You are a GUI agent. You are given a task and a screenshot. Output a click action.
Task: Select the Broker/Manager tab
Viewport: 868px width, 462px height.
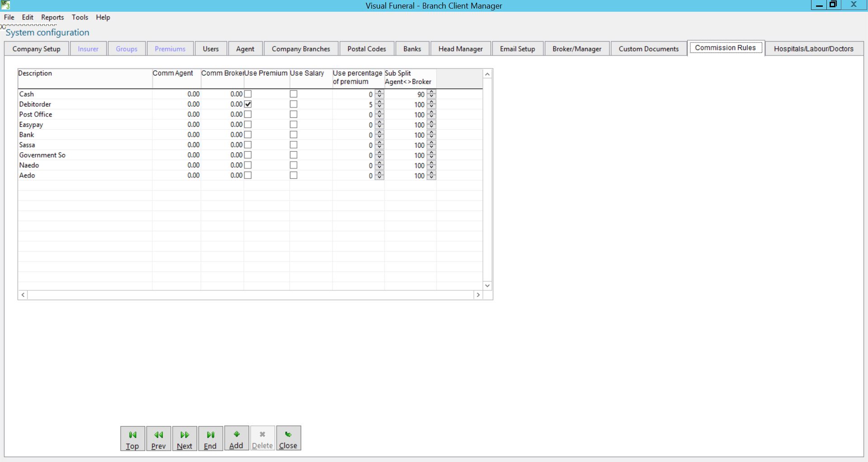pyautogui.click(x=576, y=49)
